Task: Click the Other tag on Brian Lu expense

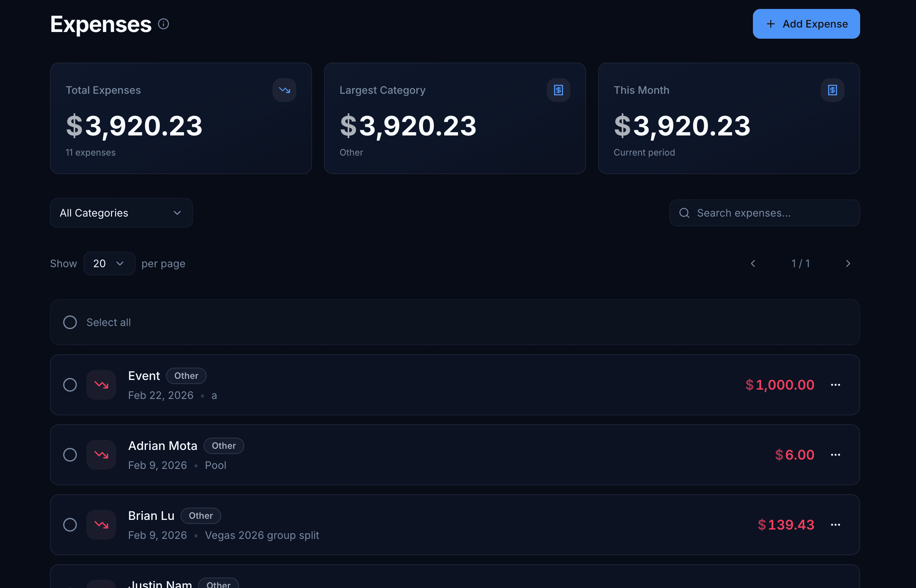Action: coord(201,515)
